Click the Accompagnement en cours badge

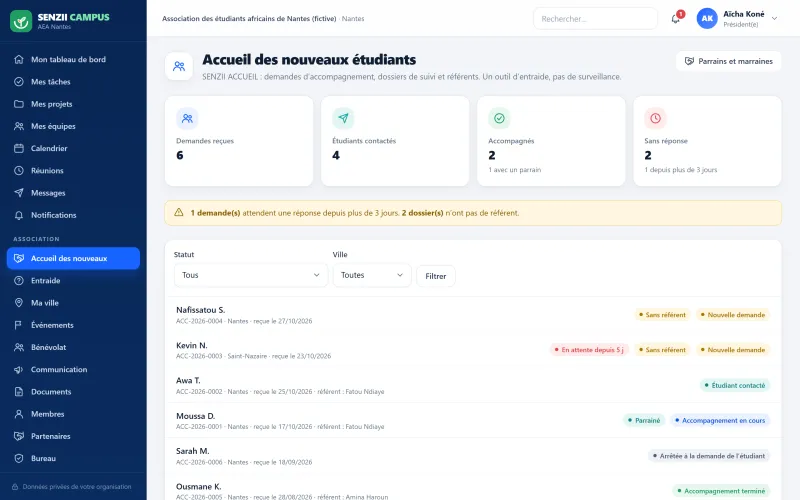(x=720, y=420)
